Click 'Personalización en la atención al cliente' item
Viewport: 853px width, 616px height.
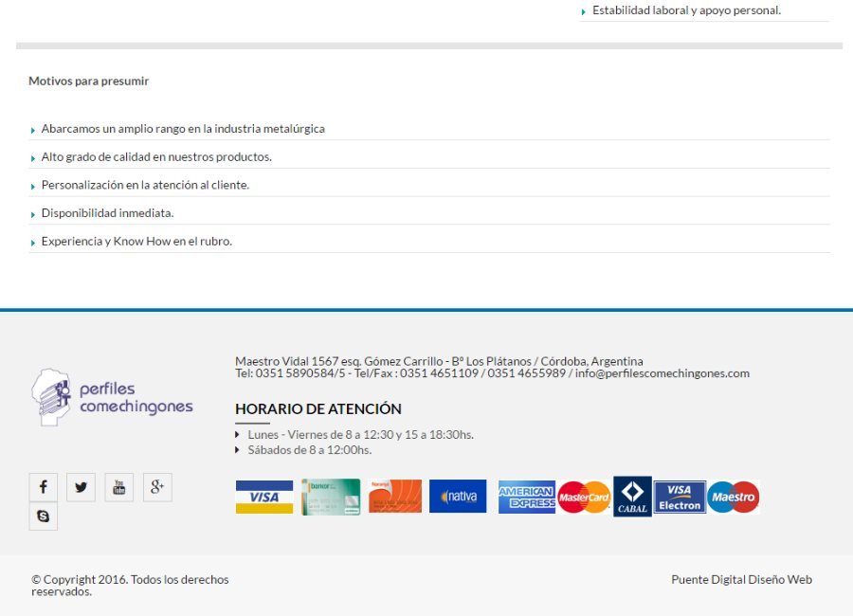click(x=429, y=185)
